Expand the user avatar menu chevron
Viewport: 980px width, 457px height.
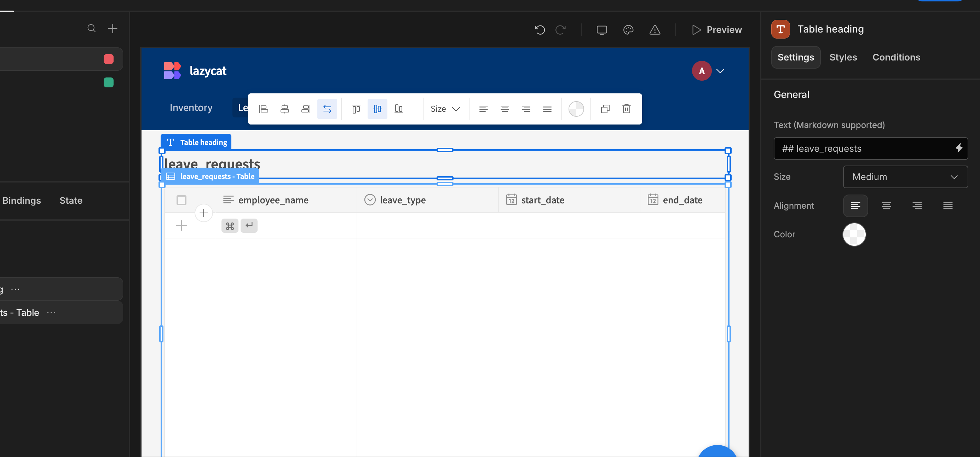click(720, 71)
